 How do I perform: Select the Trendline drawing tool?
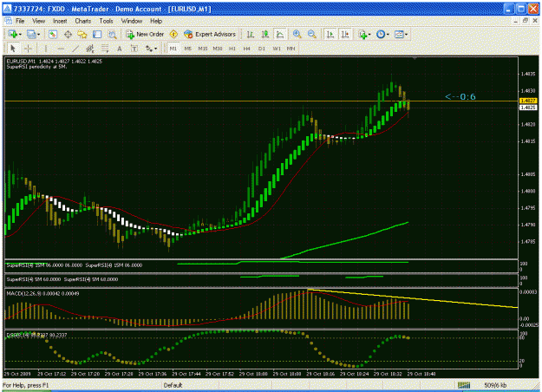tap(75, 49)
